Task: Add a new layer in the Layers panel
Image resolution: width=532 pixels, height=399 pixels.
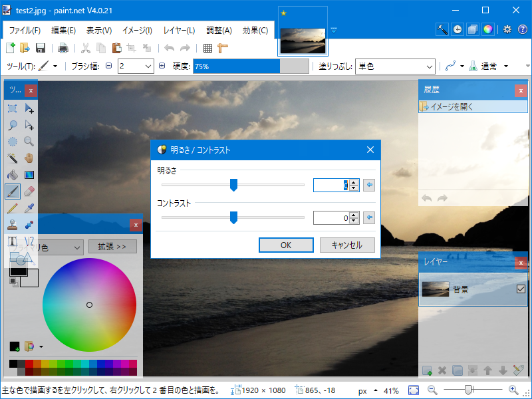Action: (426, 370)
